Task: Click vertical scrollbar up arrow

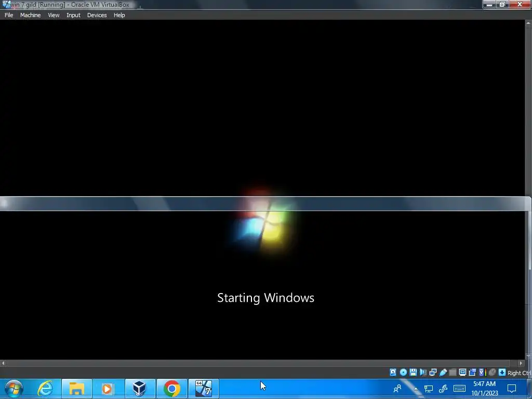Action: click(528, 23)
